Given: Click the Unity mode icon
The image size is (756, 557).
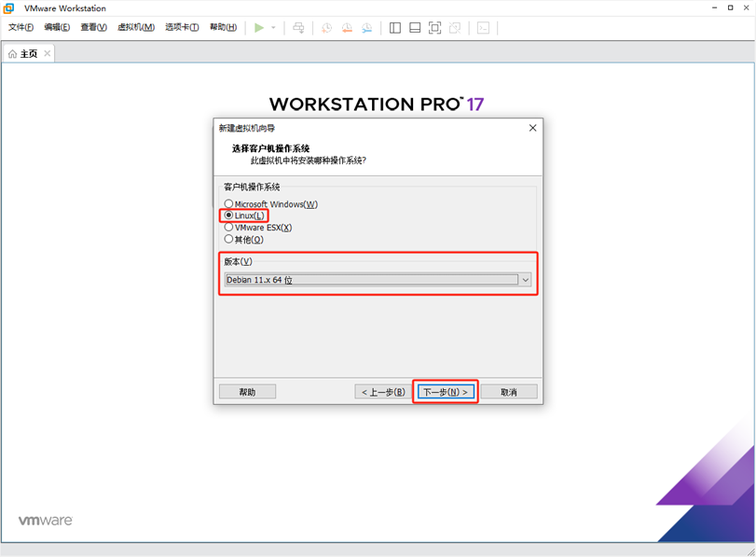Looking at the screenshot, I should pyautogui.click(x=455, y=27).
